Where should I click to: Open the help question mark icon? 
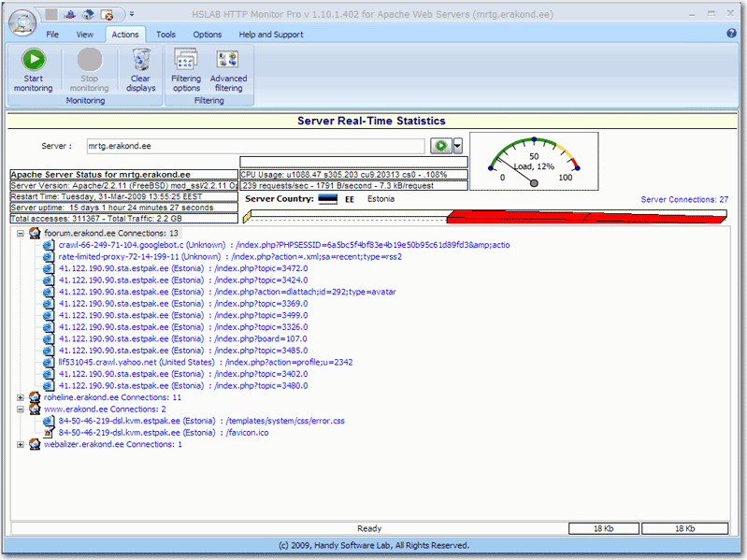(731, 34)
